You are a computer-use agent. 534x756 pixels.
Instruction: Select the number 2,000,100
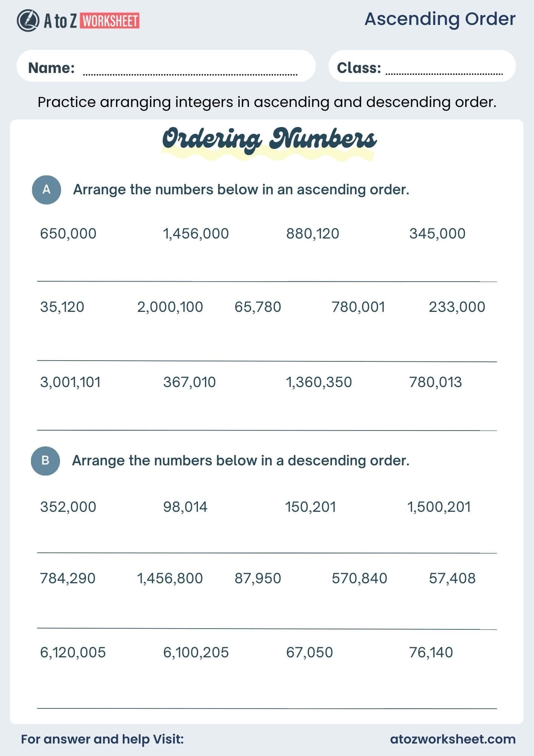[170, 307]
